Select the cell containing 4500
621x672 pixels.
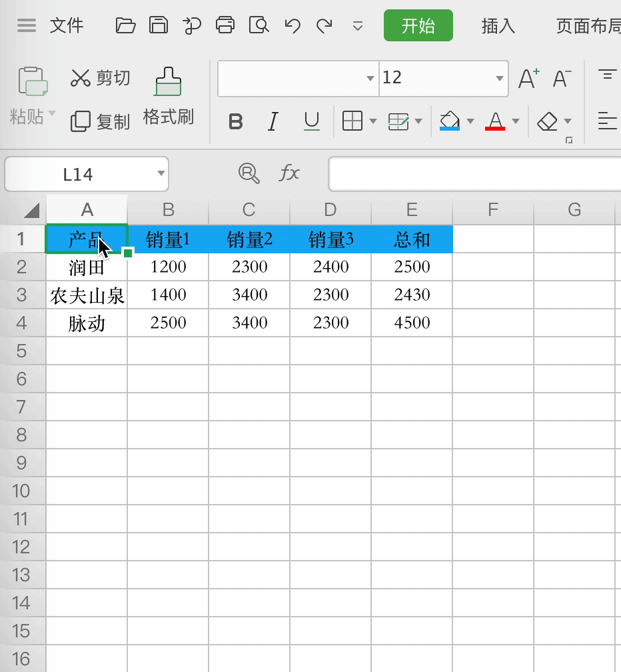[x=412, y=323]
